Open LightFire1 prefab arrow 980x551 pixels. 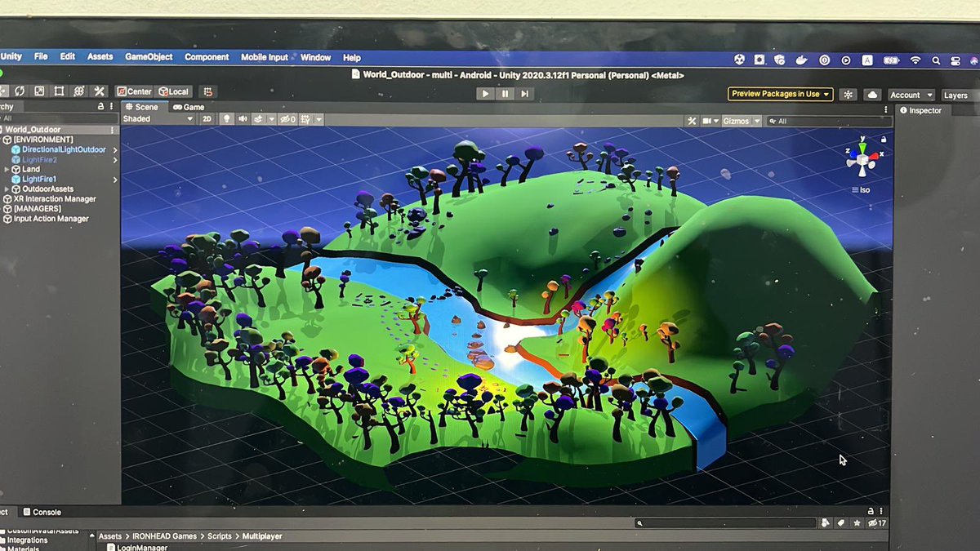(x=115, y=180)
